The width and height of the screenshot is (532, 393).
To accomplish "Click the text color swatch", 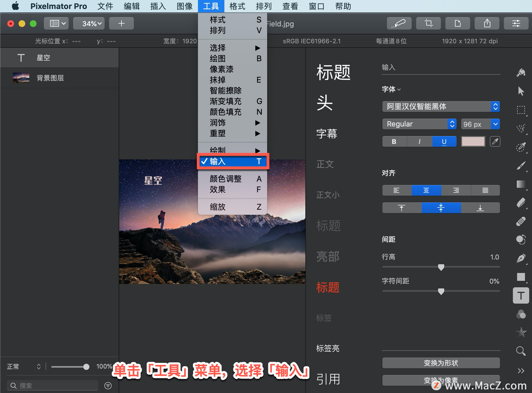I will coord(473,141).
